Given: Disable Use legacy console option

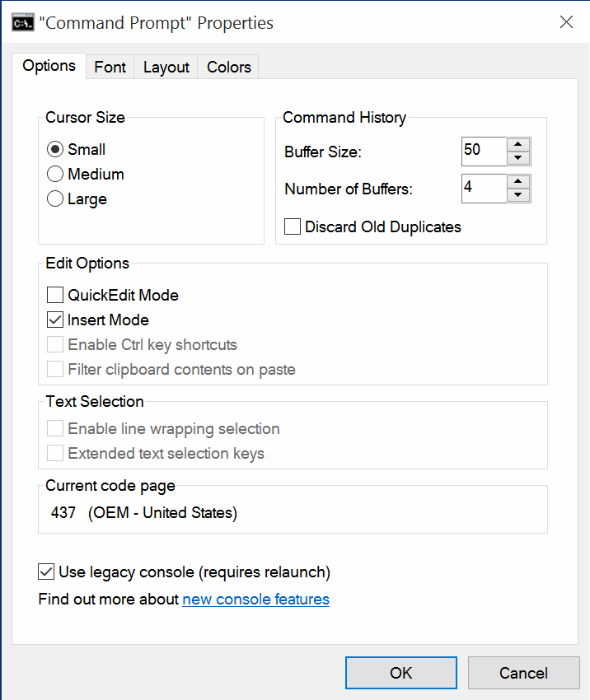Looking at the screenshot, I should (46, 572).
